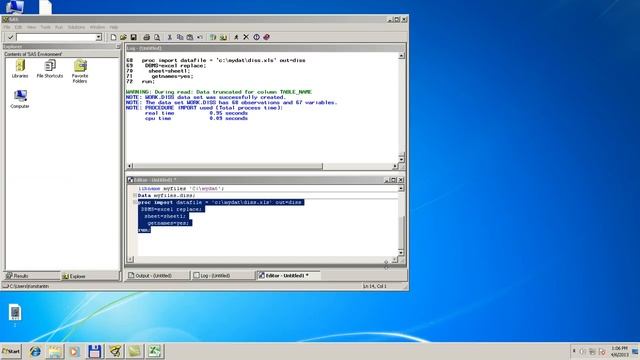Click the blue floppy disk taskbar icon
This screenshot has width=640, height=360.
click(94, 351)
